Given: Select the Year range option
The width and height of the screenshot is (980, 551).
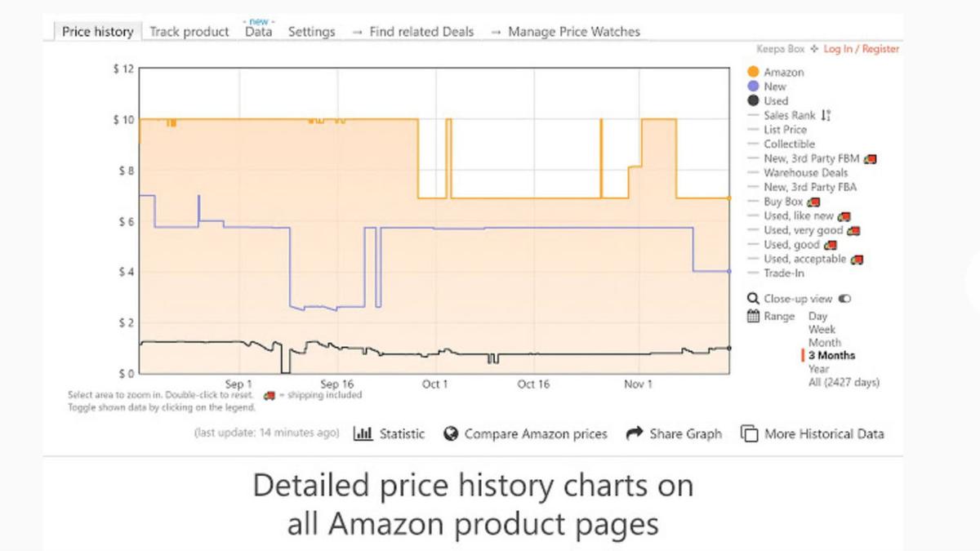Looking at the screenshot, I should pyautogui.click(x=818, y=369).
